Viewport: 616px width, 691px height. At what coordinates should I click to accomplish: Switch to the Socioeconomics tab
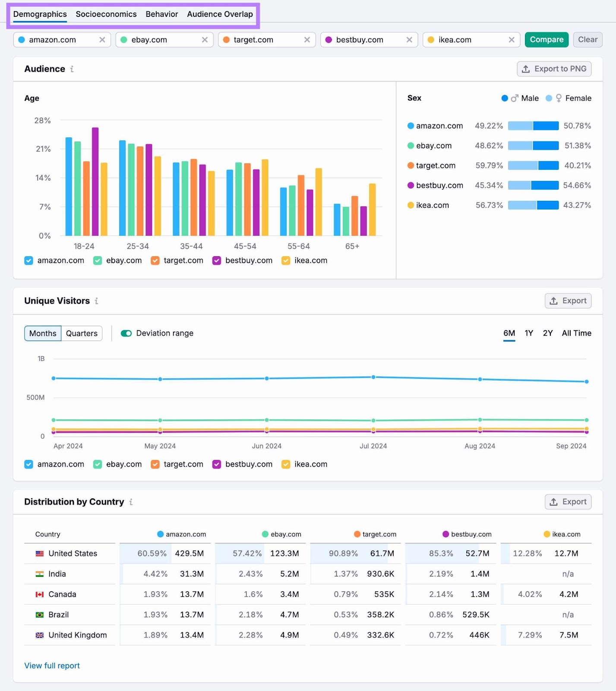click(x=106, y=14)
